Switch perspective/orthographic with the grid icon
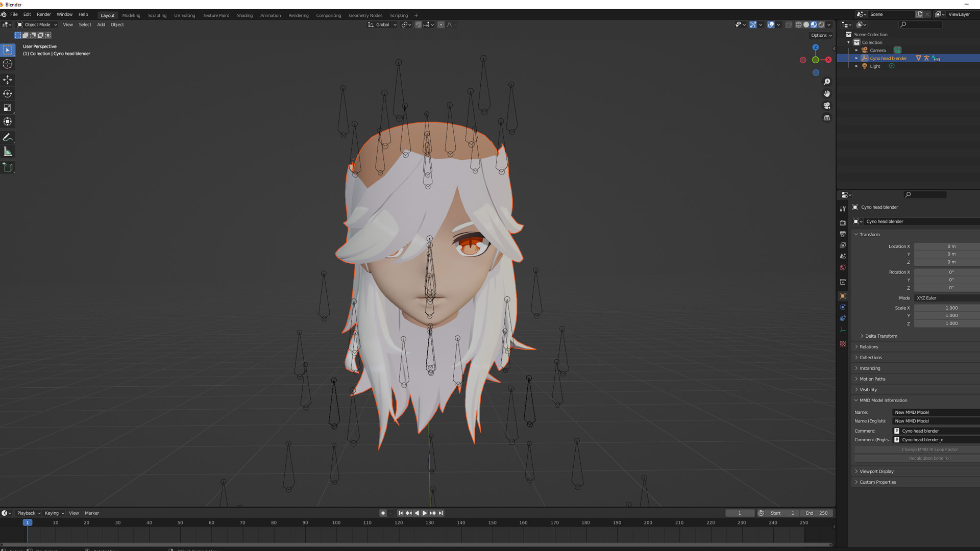The height and width of the screenshot is (551, 980). [x=827, y=118]
